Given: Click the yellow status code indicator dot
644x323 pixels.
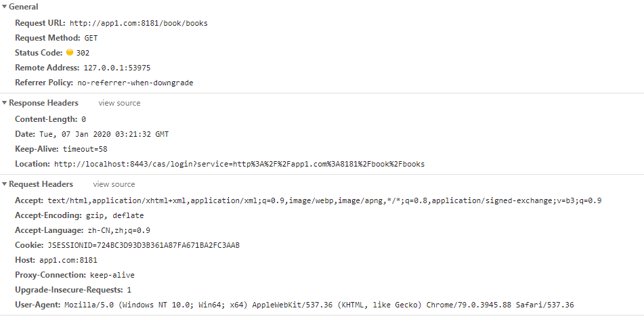Looking at the screenshot, I should 70,52.
